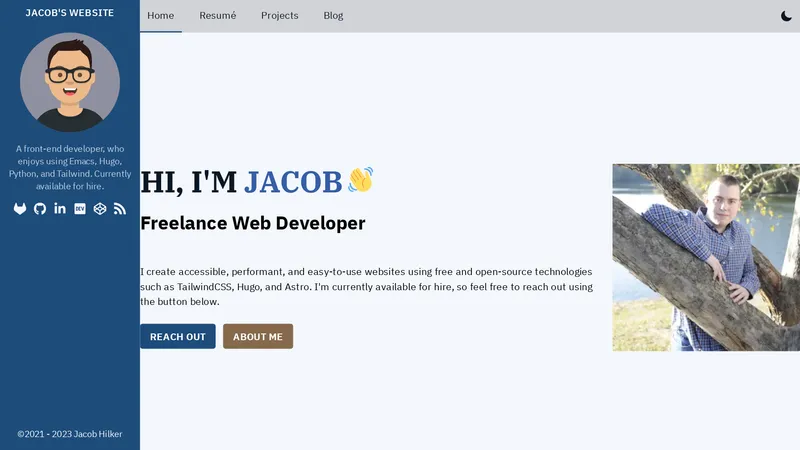Click the Jacob's Website title link
This screenshot has width=800, height=450.
pos(70,13)
